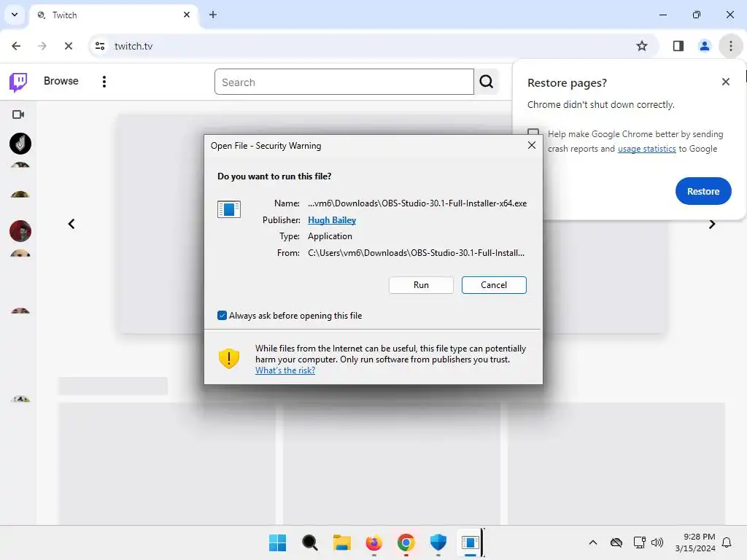Click the Chrome taskbar icon

(406, 542)
